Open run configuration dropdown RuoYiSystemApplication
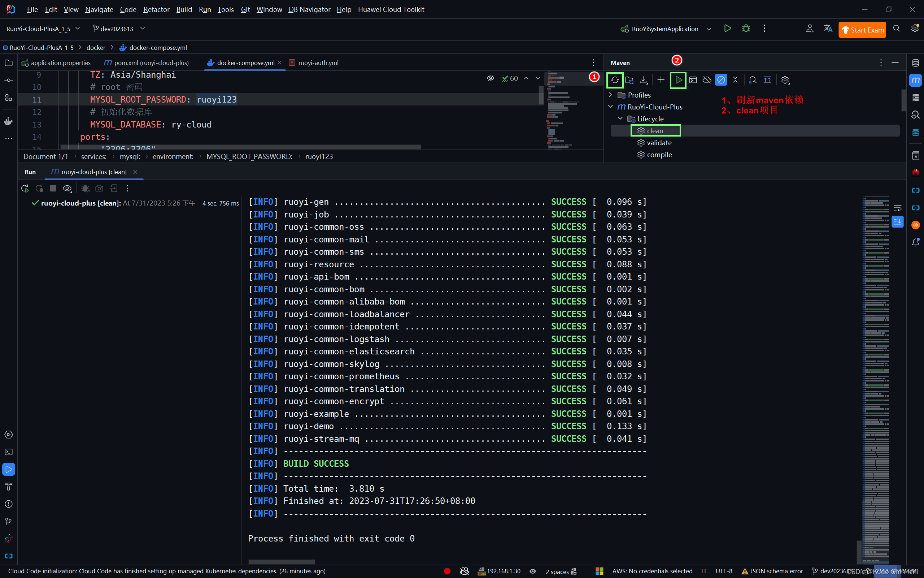This screenshot has width=924, height=578. coord(666,29)
